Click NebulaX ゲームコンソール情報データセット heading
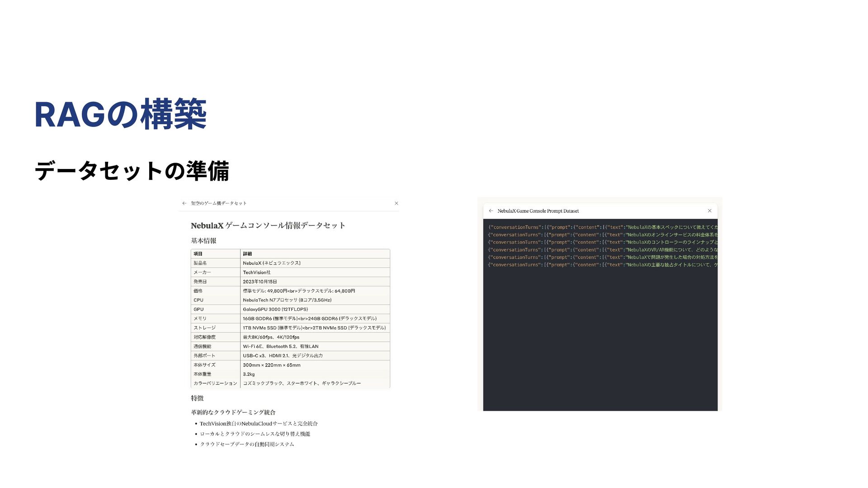The width and height of the screenshot is (868, 488). [x=268, y=225]
